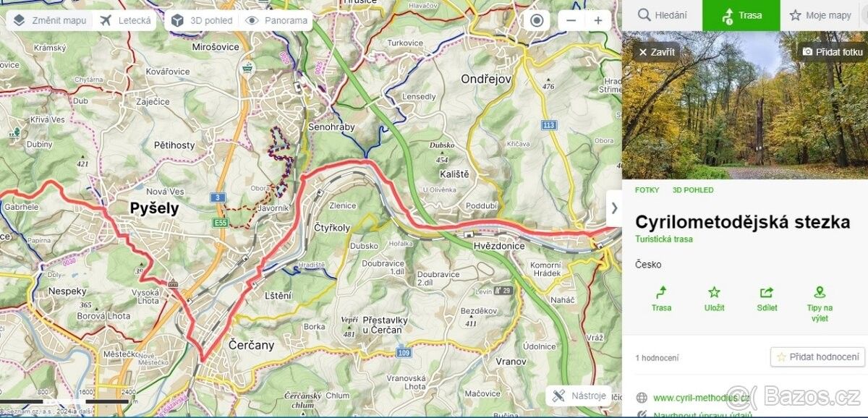Click the Přidat fotku button
The image size is (868, 418).
[x=833, y=52]
